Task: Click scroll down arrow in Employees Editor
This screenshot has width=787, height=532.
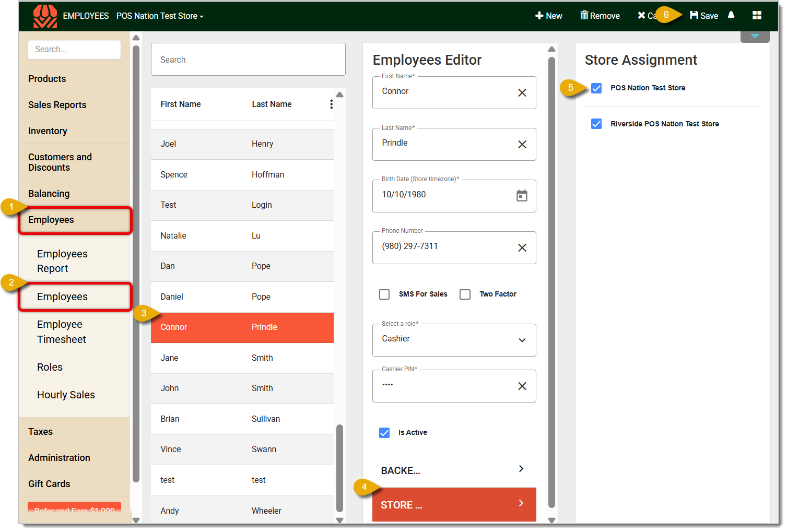Action: pos(551,520)
